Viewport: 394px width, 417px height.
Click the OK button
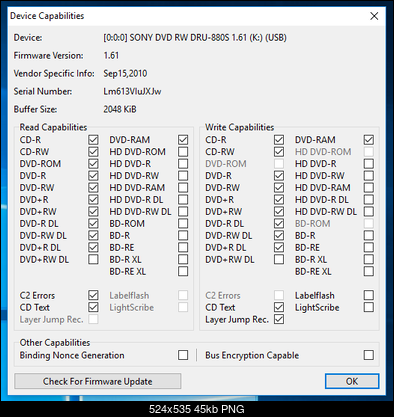click(x=352, y=381)
